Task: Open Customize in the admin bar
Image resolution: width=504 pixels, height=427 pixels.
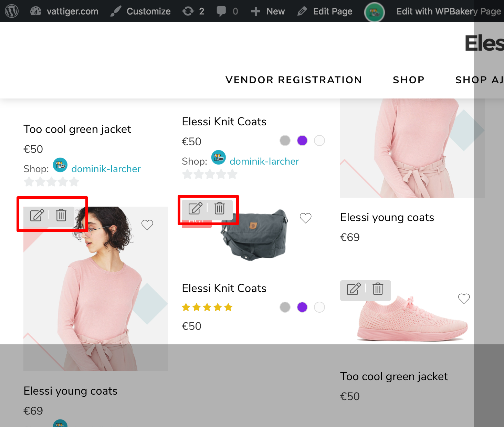Action: tap(141, 11)
